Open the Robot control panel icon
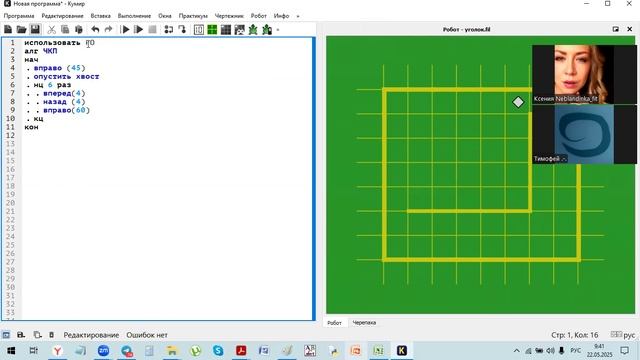 (x=226, y=29)
